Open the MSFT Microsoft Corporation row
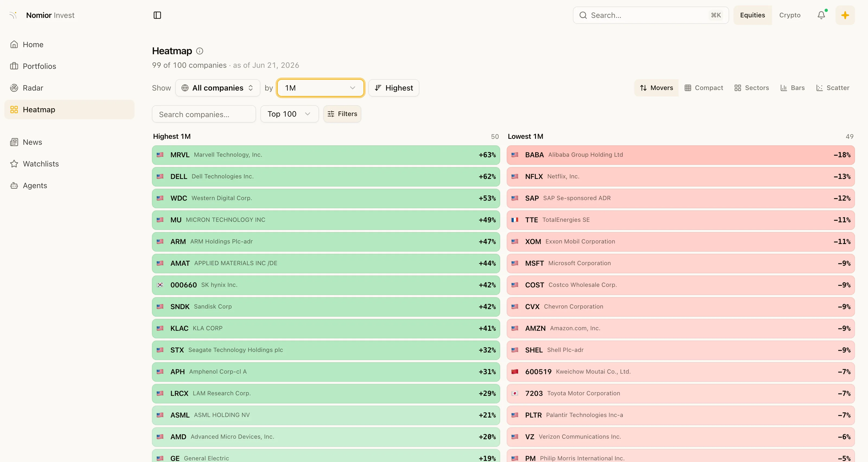Screen dimensions: 868x462 (x=681, y=263)
